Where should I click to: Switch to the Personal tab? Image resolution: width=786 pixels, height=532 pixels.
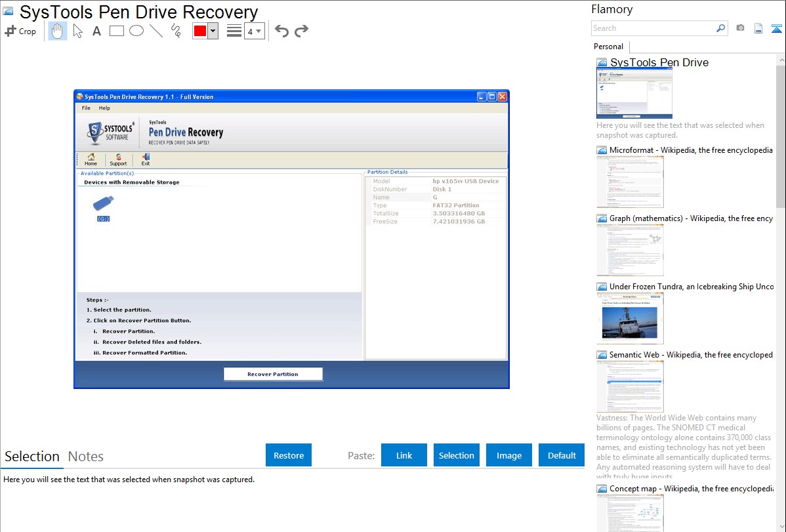click(x=609, y=46)
